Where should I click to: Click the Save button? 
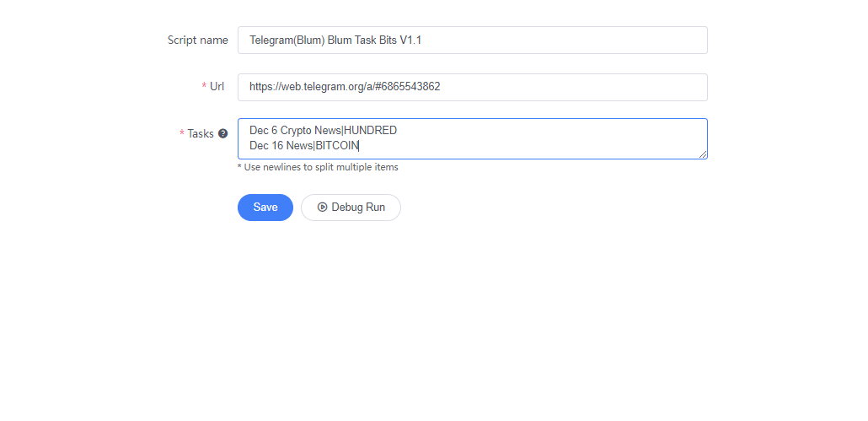click(265, 208)
